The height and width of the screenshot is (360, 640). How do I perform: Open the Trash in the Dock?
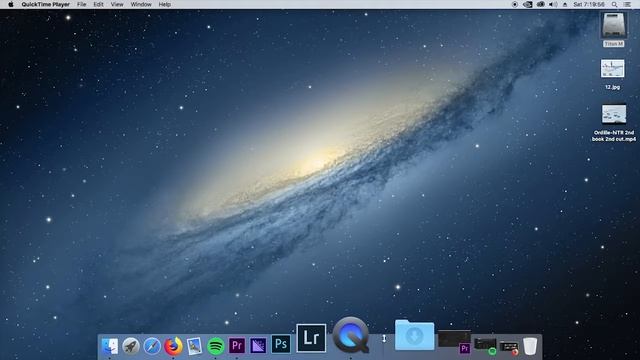pos(530,346)
